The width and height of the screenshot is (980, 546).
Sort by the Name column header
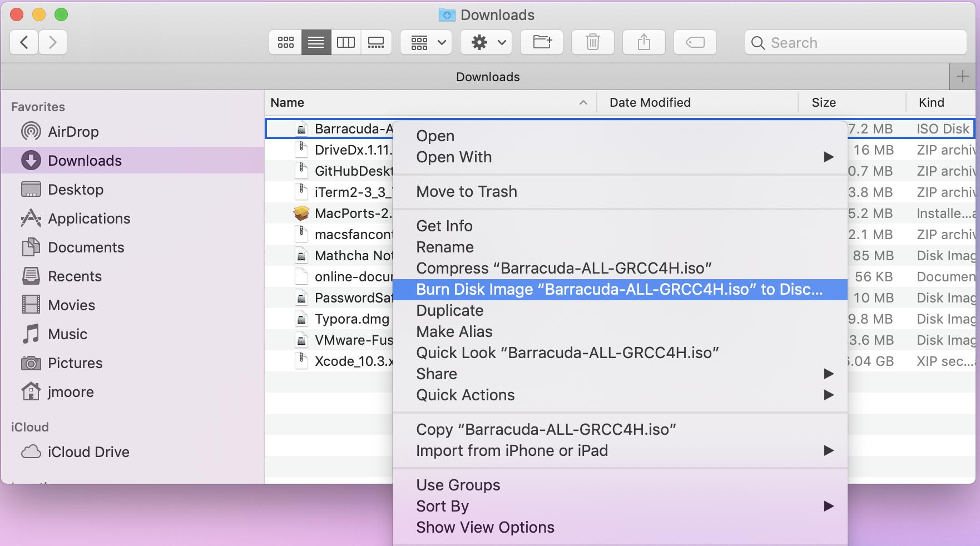(x=430, y=102)
